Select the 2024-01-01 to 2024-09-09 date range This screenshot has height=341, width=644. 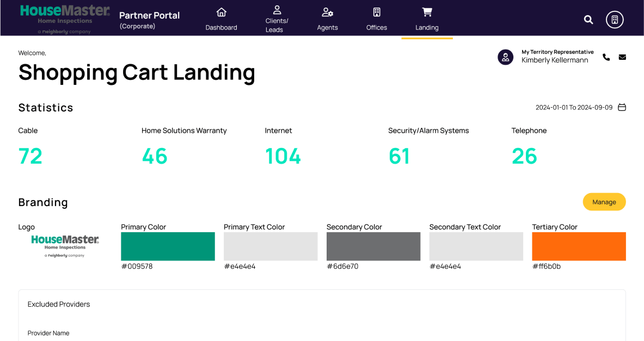574,107
